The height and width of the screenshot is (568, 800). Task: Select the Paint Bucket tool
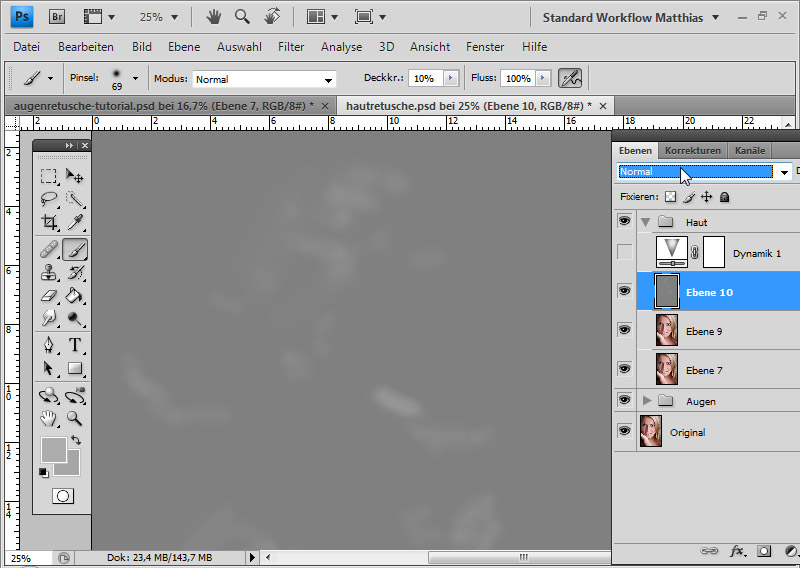[x=74, y=295]
